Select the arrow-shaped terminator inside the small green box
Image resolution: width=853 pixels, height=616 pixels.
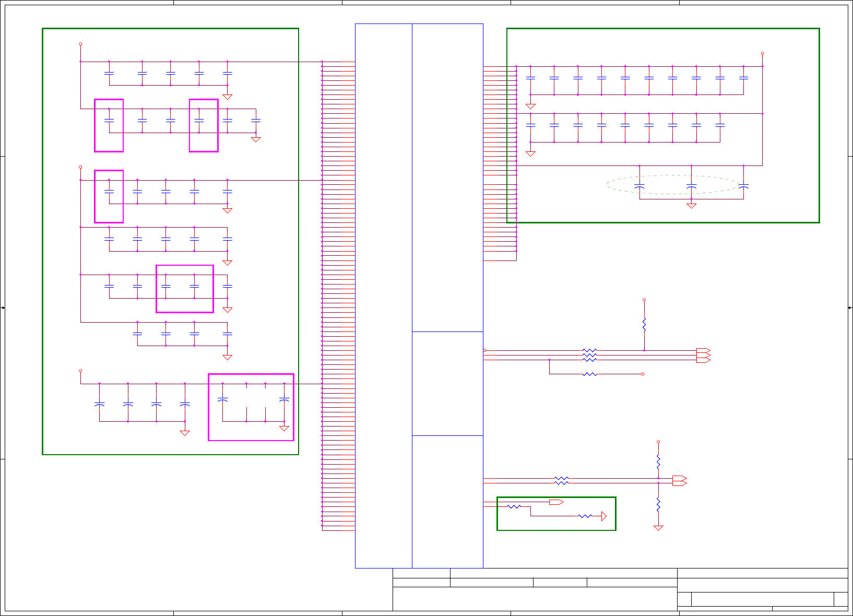point(604,516)
